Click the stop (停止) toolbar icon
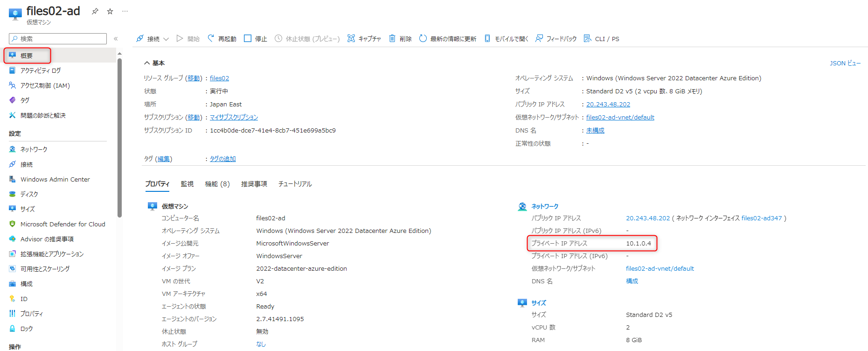Viewport: 868px width, 351px height. click(248, 38)
